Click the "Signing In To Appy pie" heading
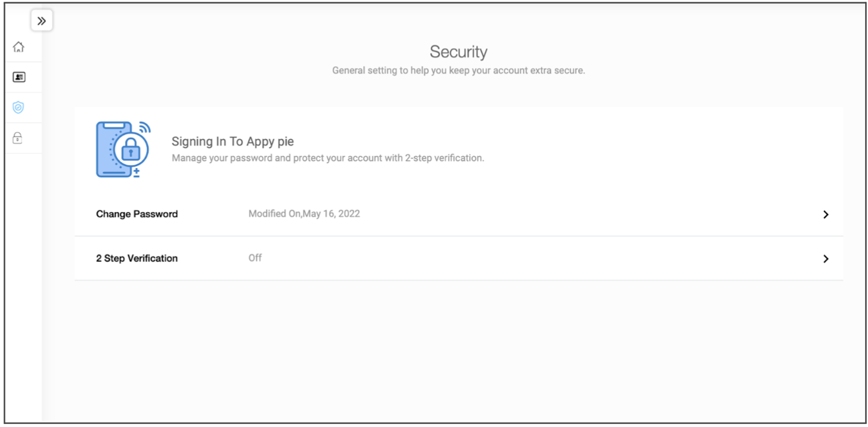868x427 pixels. 232,142
